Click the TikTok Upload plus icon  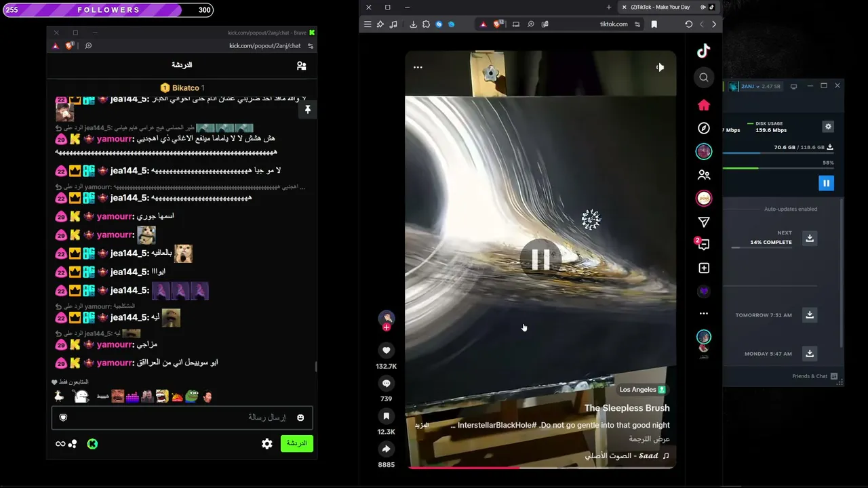(x=704, y=268)
